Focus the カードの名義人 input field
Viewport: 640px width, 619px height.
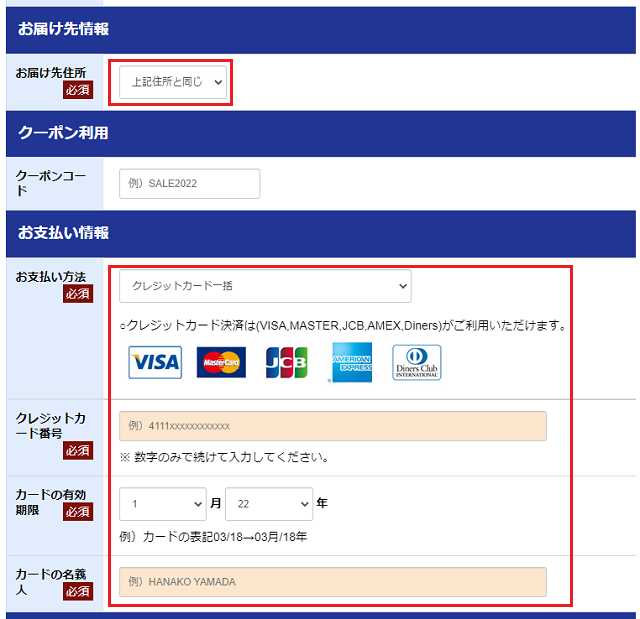[x=333, y=582]
